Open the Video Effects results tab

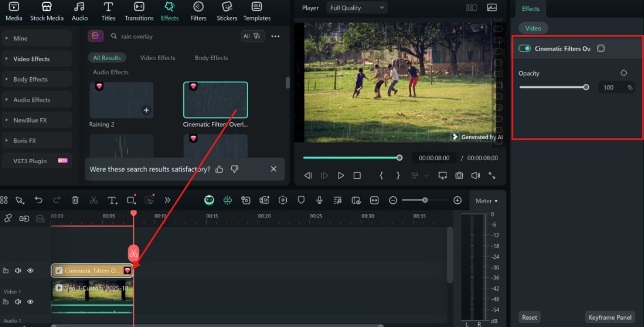(158, 57)
